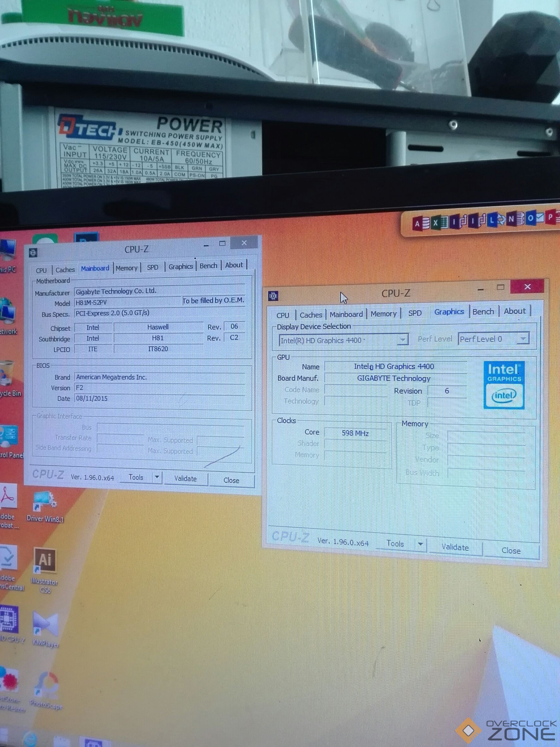
Task: Open Lync from the Office shortcut bar
Action: coord(496,220)
